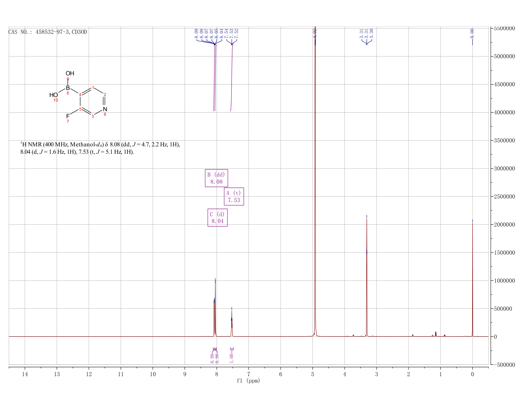532x411 pixels.
Task: Click the methanol peak at 3.31 ppm
Action: 367,277
